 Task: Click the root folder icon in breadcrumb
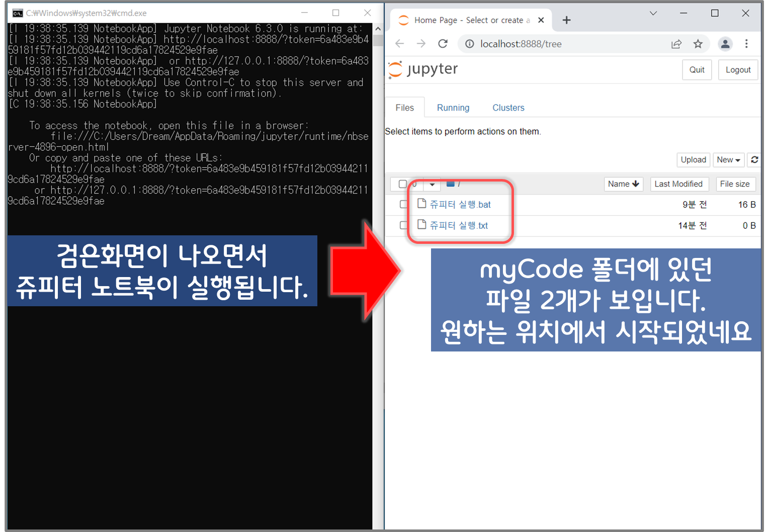(451, 184)
